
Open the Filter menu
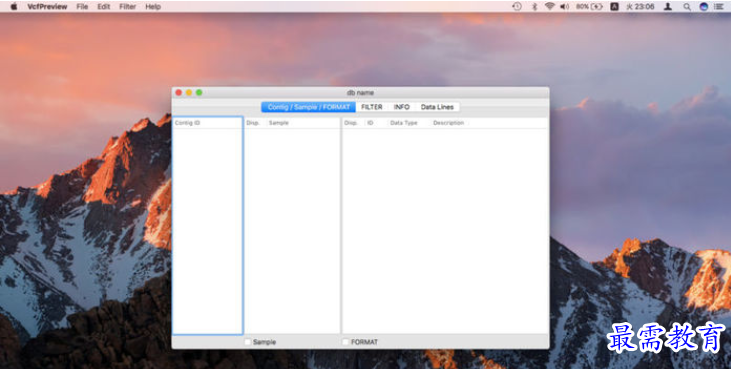[127, 7]
